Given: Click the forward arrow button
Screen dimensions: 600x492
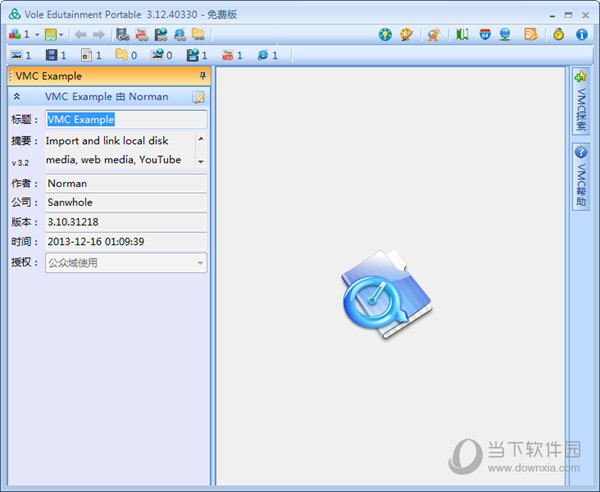Looking at the screenshot, I should pyautogui.click(x=99, y=35).
